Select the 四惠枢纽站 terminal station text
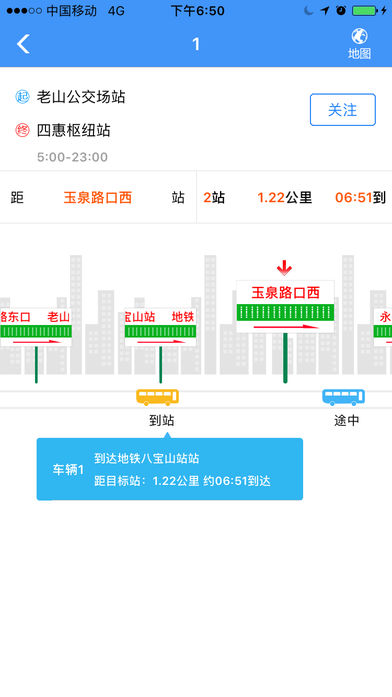The image size is (392, 697). coord(73,130)
